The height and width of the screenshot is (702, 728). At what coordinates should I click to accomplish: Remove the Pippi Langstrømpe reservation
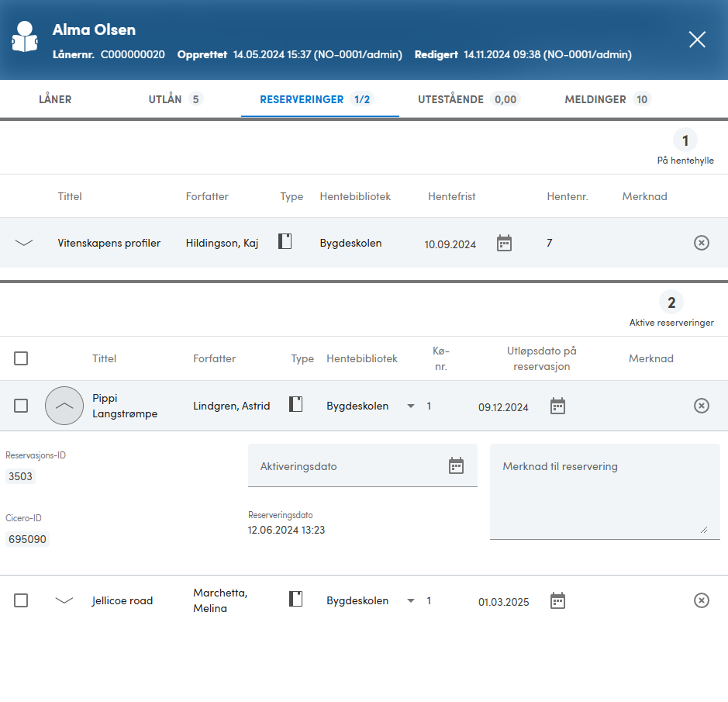coord(701,406)
